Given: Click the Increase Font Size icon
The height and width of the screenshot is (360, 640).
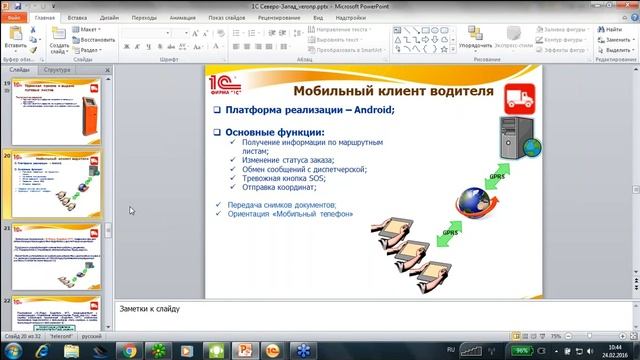Looking at the screenshot, I should (195, 33).
